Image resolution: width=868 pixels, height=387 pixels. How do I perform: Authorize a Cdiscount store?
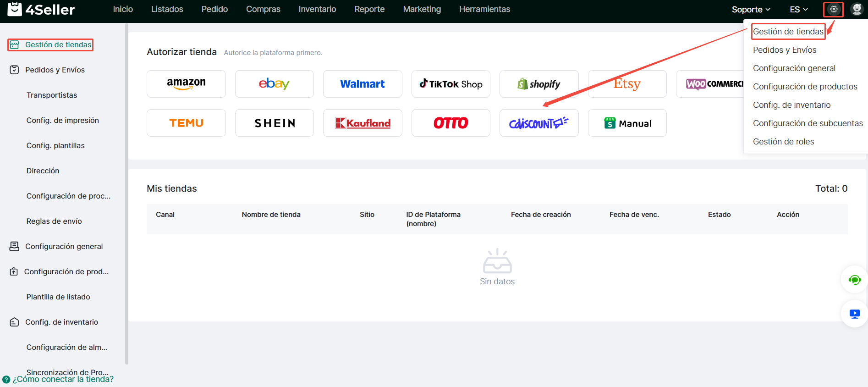(x=539, y=123)
